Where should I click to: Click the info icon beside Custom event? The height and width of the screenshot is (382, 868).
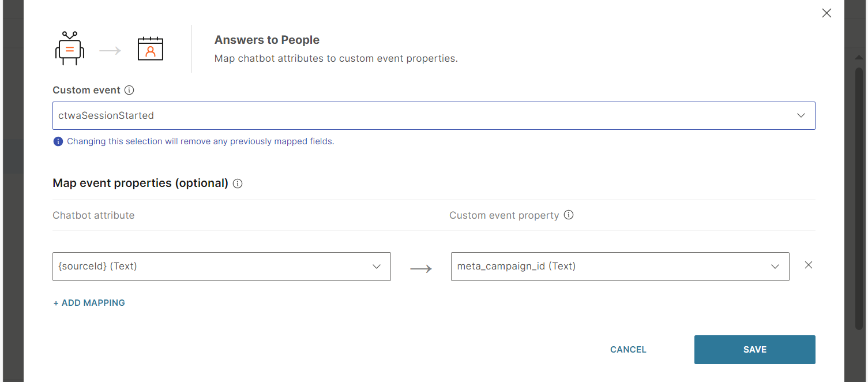(129, 90)
